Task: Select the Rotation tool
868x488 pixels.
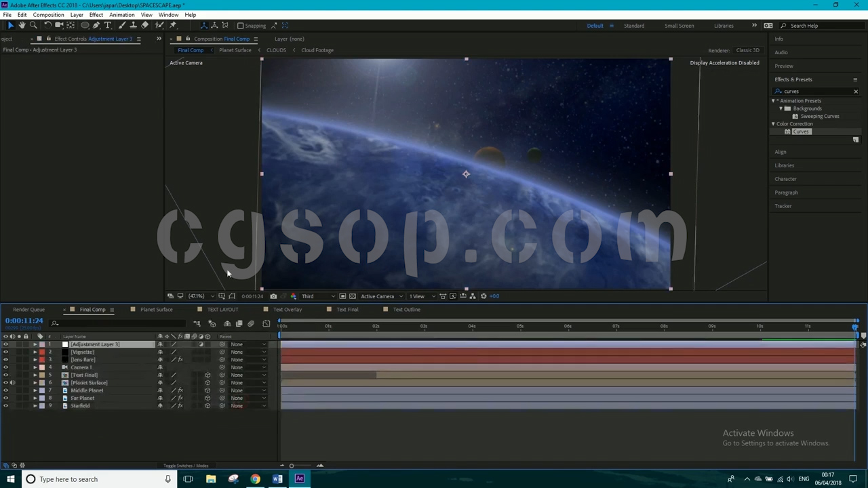Action: point(47,25)
